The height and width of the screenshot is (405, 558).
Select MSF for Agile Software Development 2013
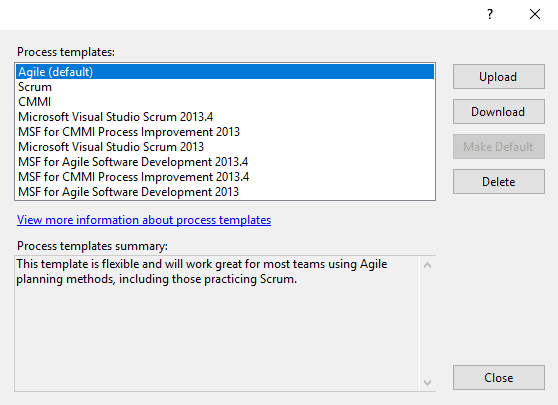click(x=225, y=191)
